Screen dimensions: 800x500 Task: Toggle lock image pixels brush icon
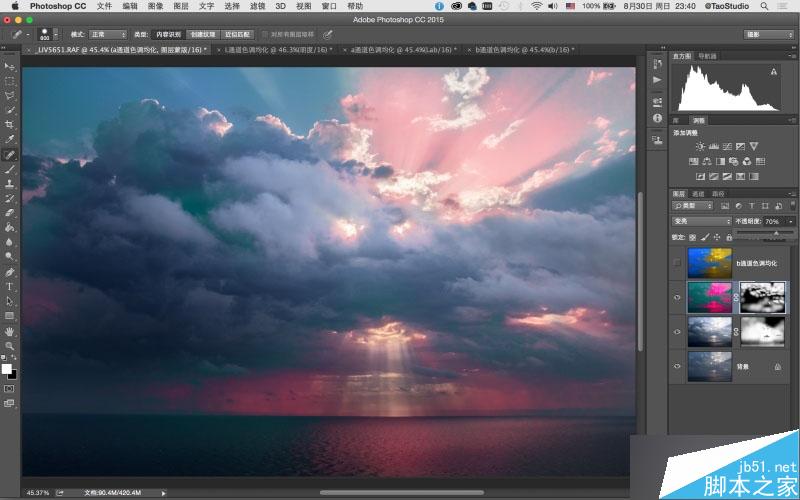tap(705, 237)
